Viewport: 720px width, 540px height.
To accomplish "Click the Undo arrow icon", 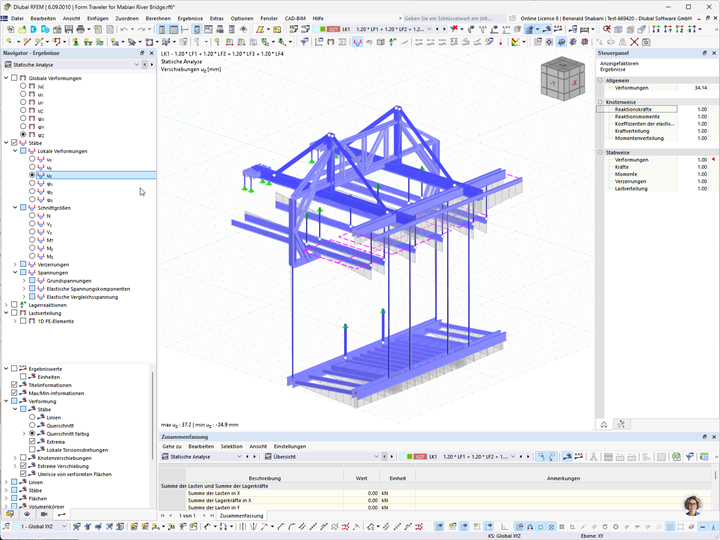I will pos(124,29).
